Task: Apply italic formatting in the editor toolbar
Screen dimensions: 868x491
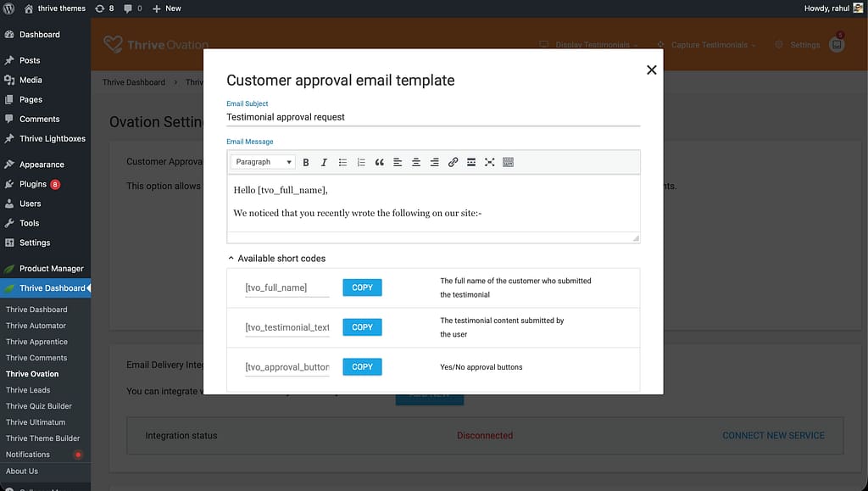Action: pyautogui.click(x=324, y=162)
